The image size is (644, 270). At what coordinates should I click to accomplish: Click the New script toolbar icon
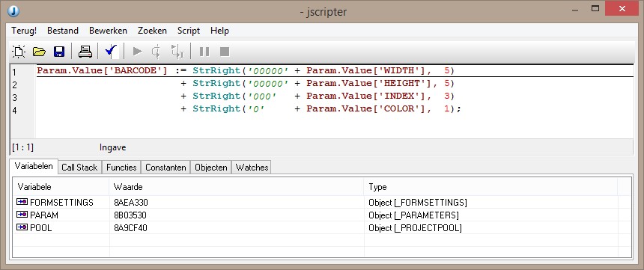click(19, 52)
